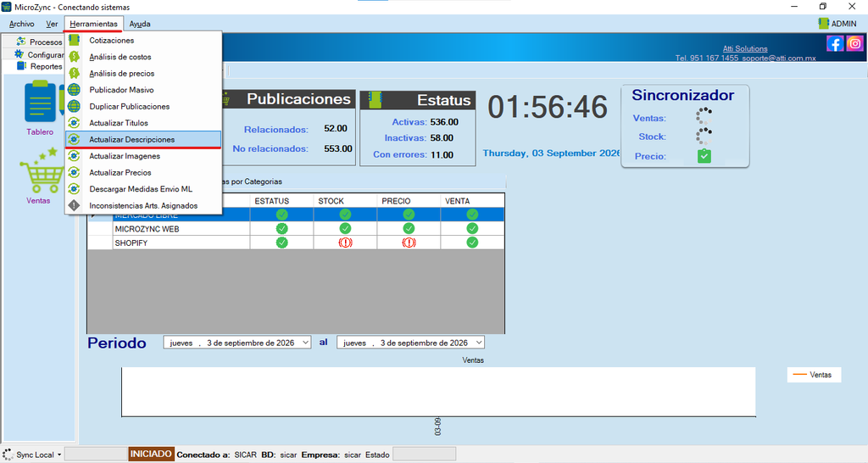Click the Actualizar Precios gear icon
The width and height of the screenshot is (868, 463).
(x=75, y=172)
